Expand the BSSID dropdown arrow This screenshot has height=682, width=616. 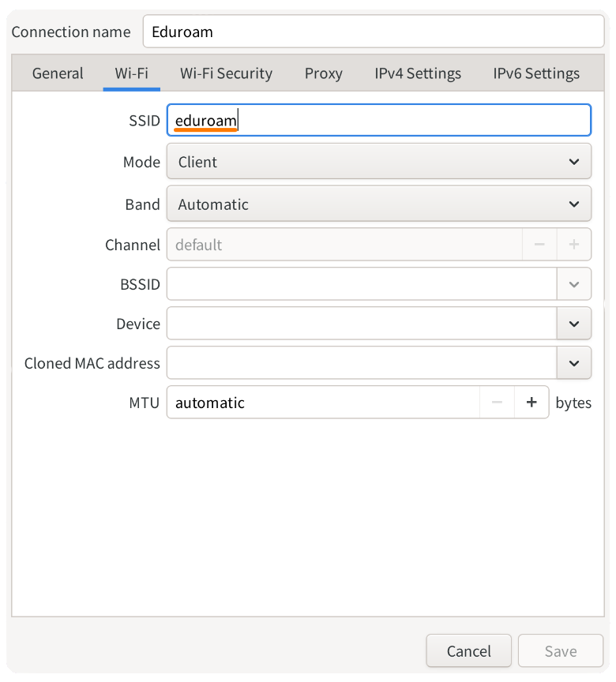pos(574,284)
